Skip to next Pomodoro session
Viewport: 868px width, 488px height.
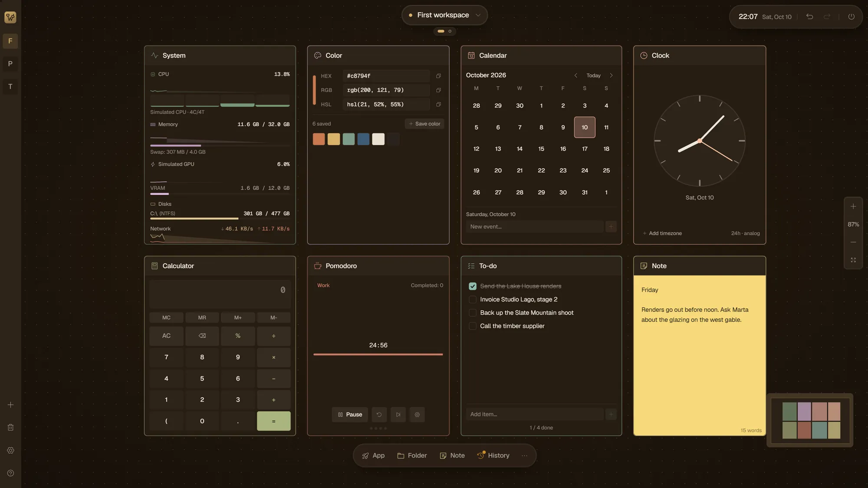pos(398,415)
